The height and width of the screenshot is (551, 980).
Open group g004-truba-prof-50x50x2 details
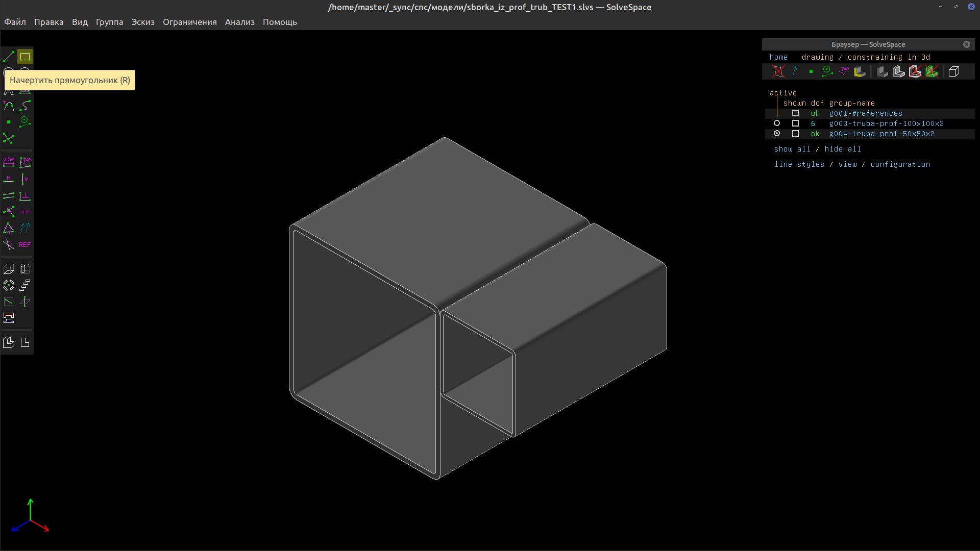pyautogui.click(x=881, y=134)
